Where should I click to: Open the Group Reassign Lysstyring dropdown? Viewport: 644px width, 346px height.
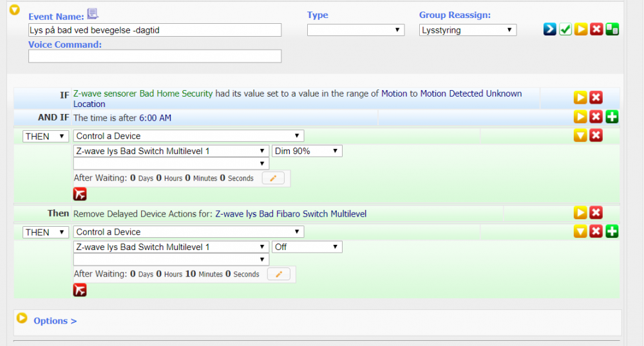click(x=468, y=30)
